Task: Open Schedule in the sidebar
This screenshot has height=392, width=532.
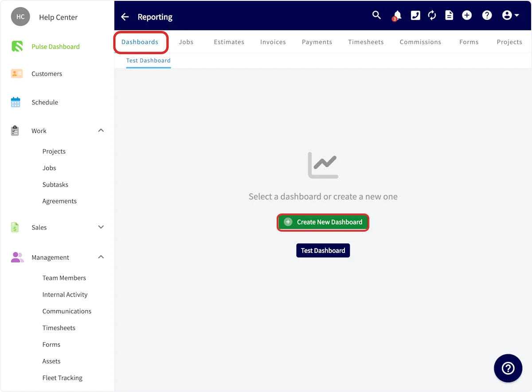Action: 45,102
